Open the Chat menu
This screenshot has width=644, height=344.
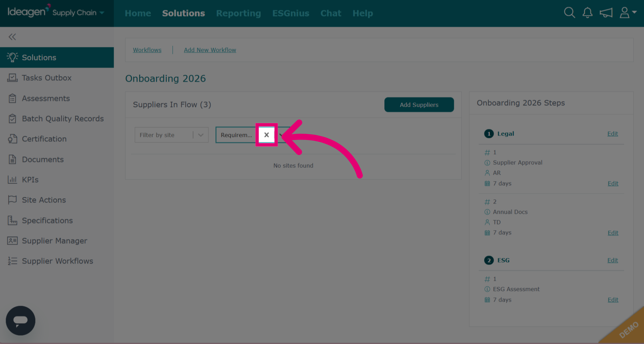click(331, 13)
